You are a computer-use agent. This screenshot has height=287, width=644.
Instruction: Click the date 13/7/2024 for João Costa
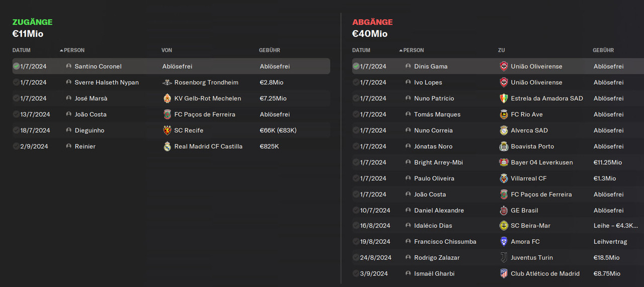(35, 115)
